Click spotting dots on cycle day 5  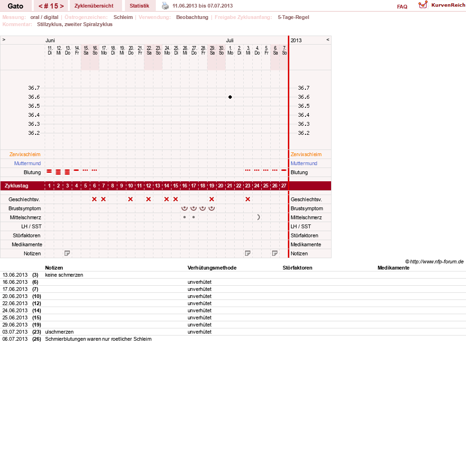[86, 170]
